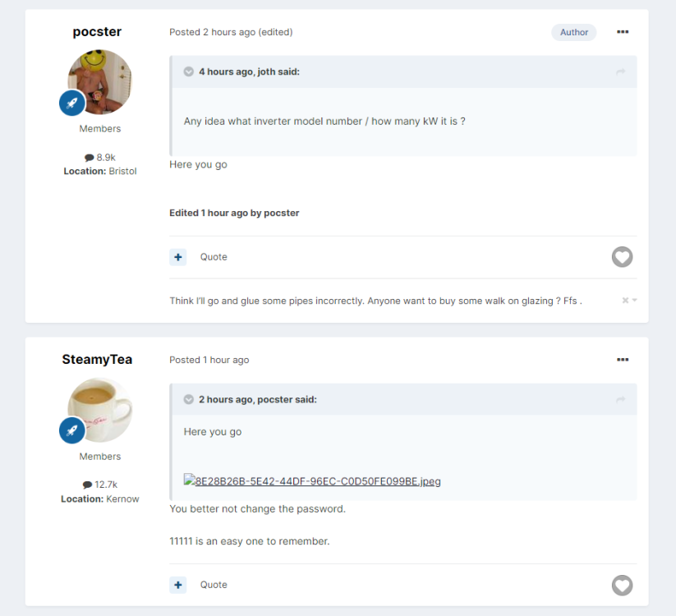Like SteamyTea's post with heart icon
Viewport: 676px width, 616px height.
coord(622,586)
